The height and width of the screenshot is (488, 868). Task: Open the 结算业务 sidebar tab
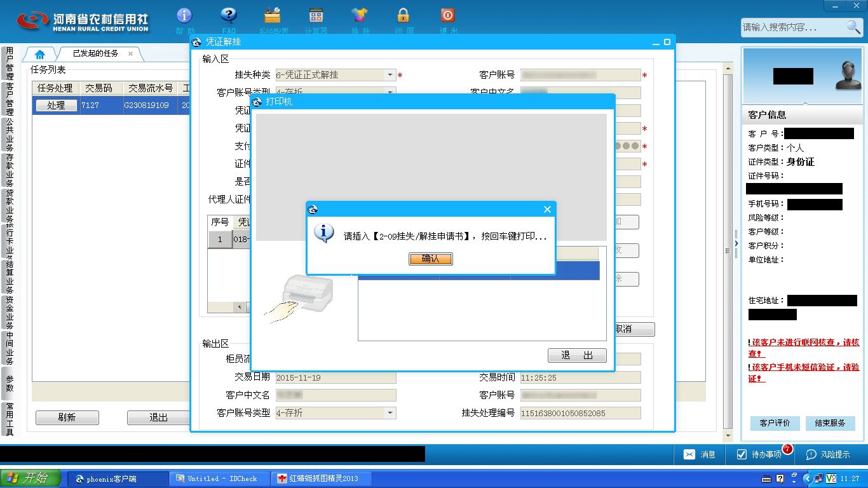(x=10, y=276)
